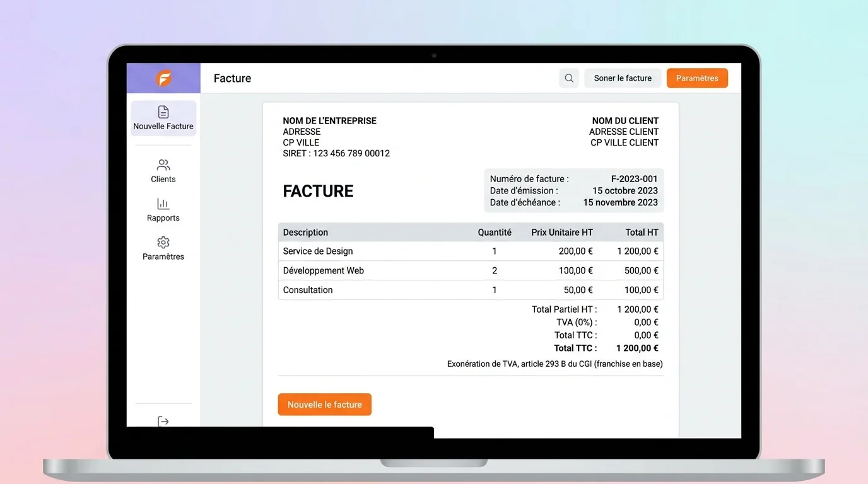
Task: Open the orange Paramètres button top right
Action: tap(697, 78)
